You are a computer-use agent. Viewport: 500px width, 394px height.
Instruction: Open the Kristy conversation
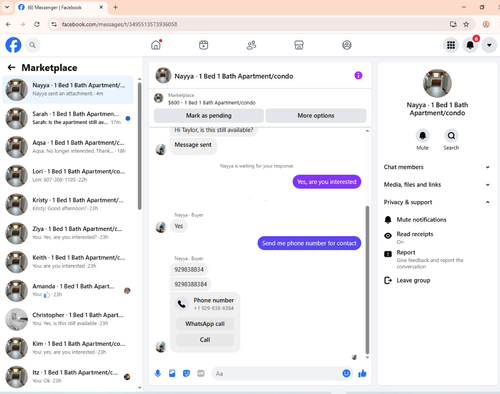[68, 204]
